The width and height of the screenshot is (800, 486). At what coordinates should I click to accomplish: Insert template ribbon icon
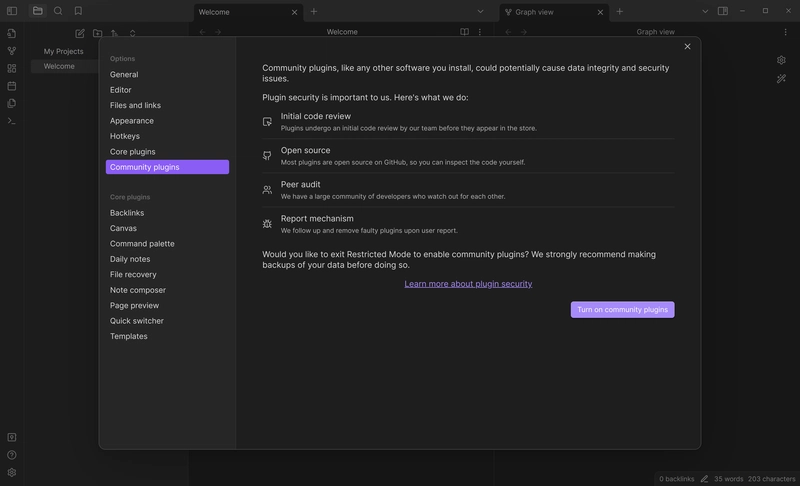tap(12, 103)
